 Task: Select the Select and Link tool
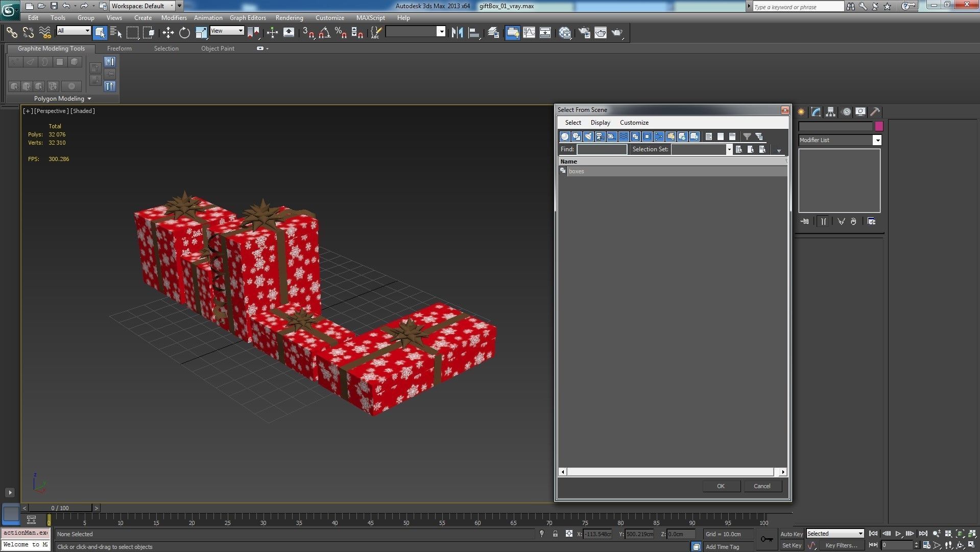pos(11,33)
